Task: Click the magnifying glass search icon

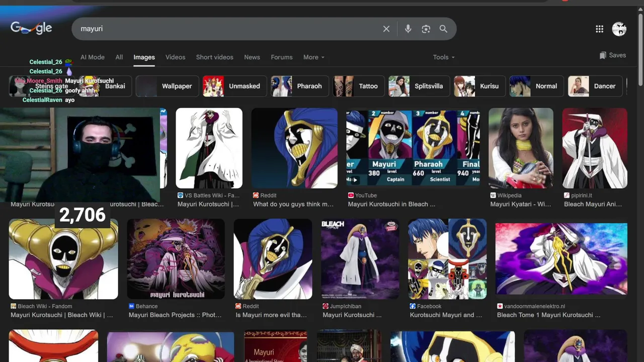Action: (443, 29)
